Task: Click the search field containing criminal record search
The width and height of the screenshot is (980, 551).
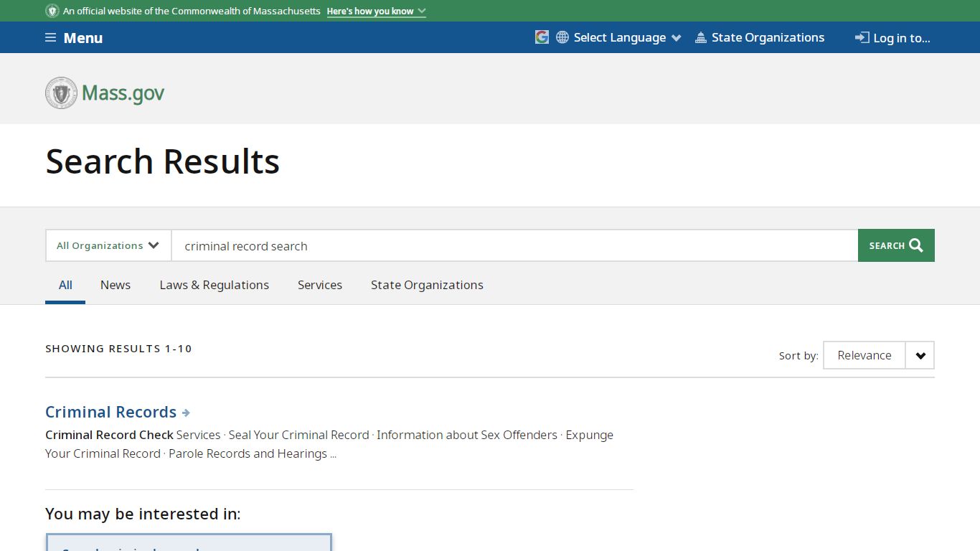Action: click(514, 245)
